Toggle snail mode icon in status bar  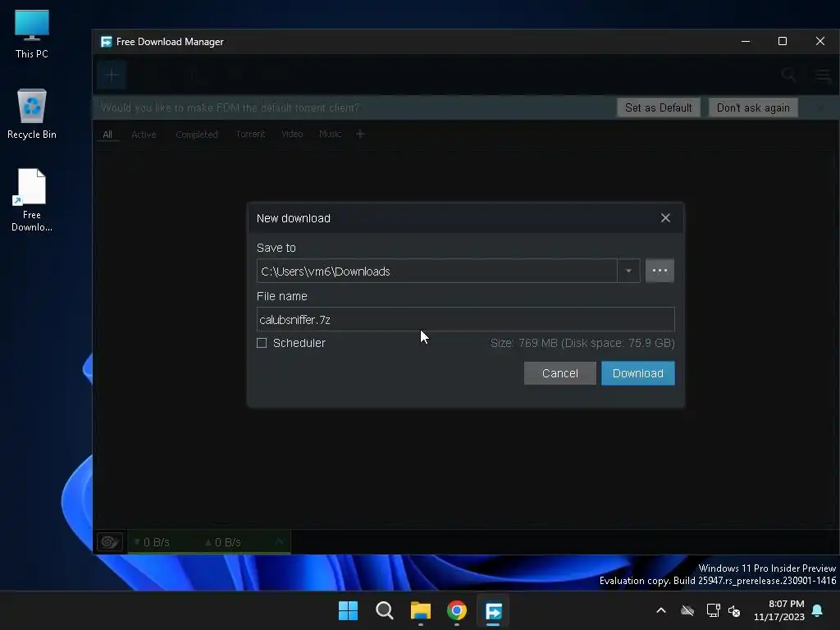tap(110, 542)
